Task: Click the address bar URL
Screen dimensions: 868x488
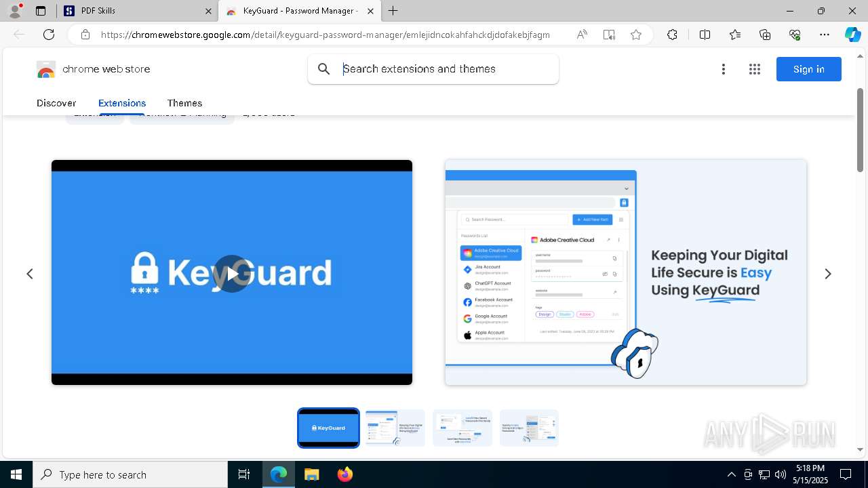Action: [x=325, y=35]
